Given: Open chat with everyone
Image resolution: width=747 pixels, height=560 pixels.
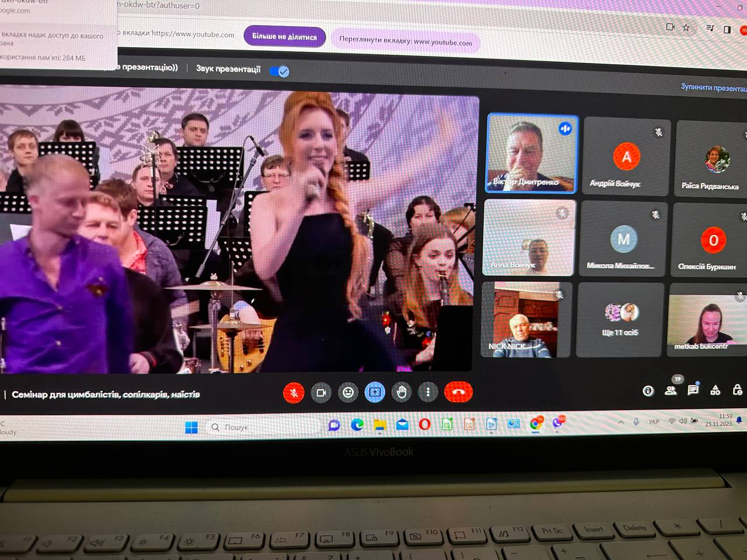Looking at the screenshot, I should pos(693,390).
